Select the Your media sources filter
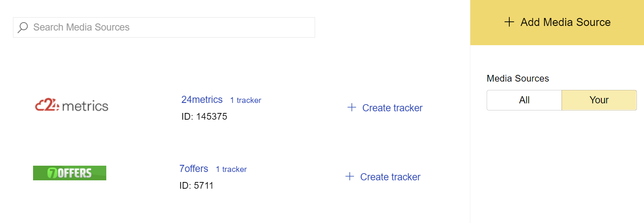 599,100
